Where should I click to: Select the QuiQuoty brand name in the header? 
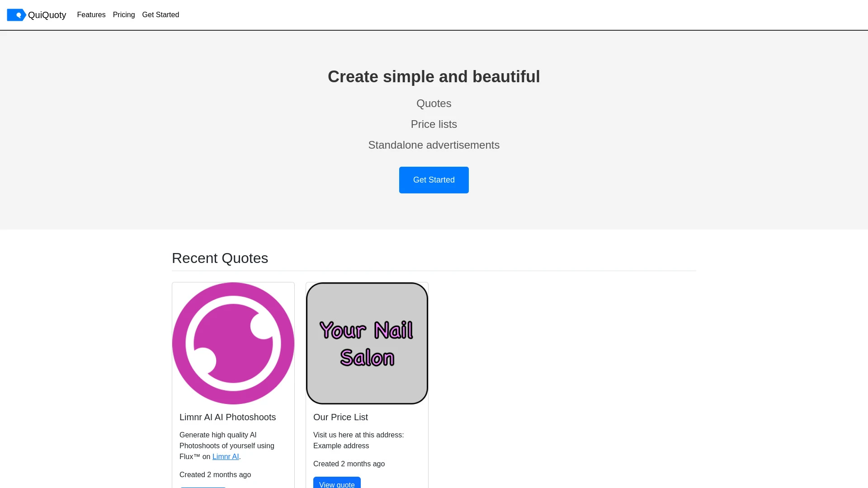pos(47,15)
